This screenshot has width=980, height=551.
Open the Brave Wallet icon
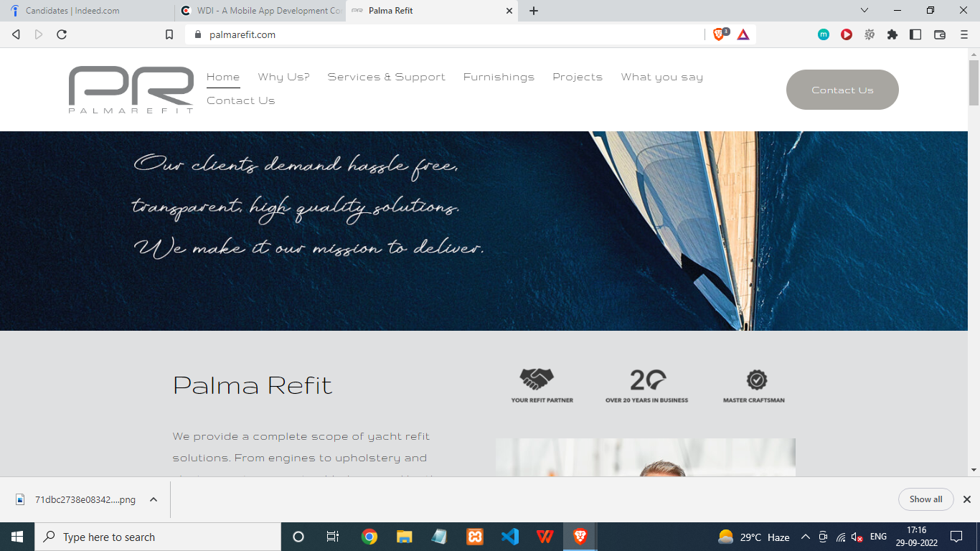coord(940,34)
